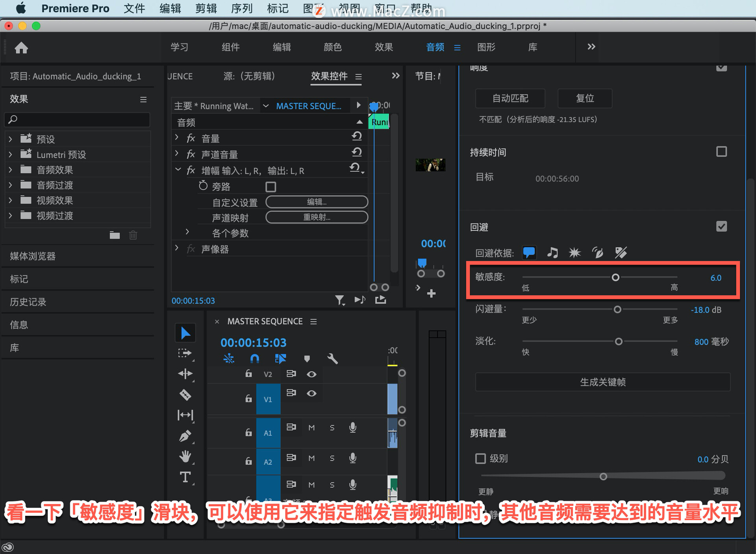756x554 pixels.
Task: Toggle nest sequence insert icon
Action: pyautogui.click(x=229, y=358)
